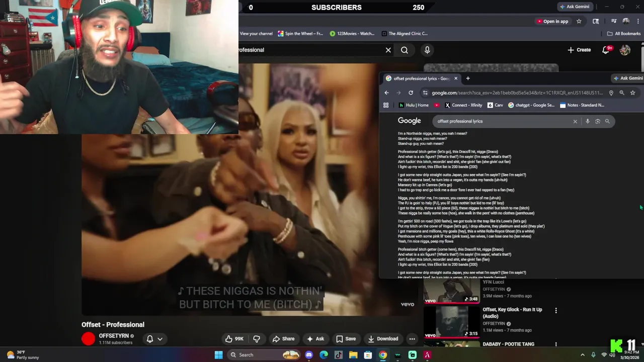Open a new tab in front Chrome
Viewport: 644px width, 362px height.
tap(468, 78)
